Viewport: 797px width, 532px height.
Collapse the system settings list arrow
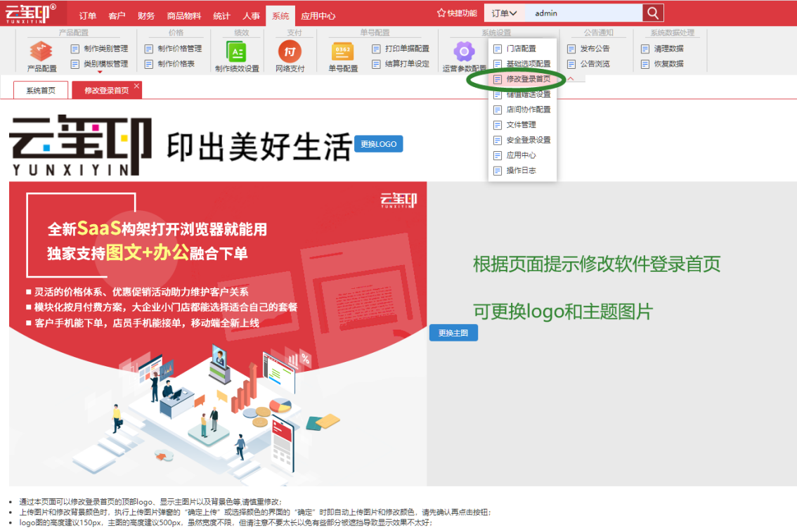[x=571, y=79]
